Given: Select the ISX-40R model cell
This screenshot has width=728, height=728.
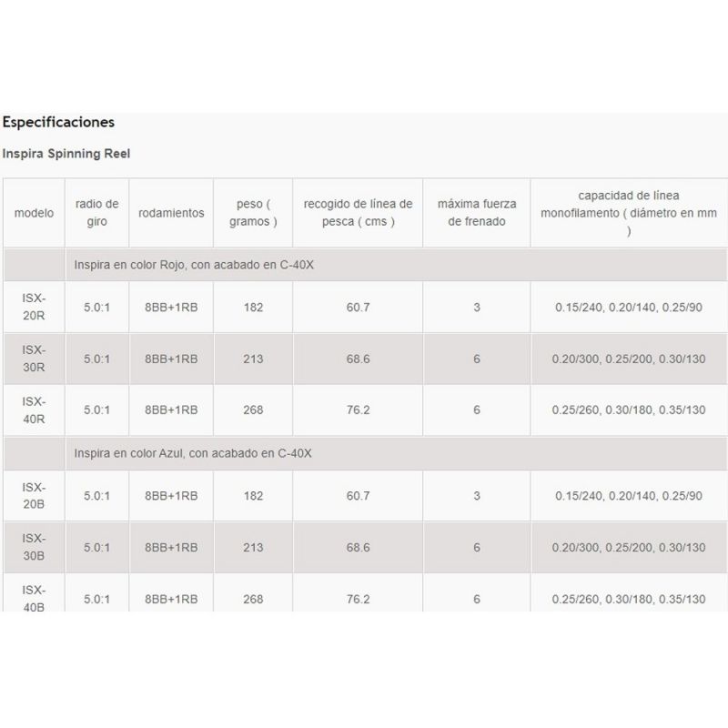Looking at the screenshot, I should (x=34, y=409).
